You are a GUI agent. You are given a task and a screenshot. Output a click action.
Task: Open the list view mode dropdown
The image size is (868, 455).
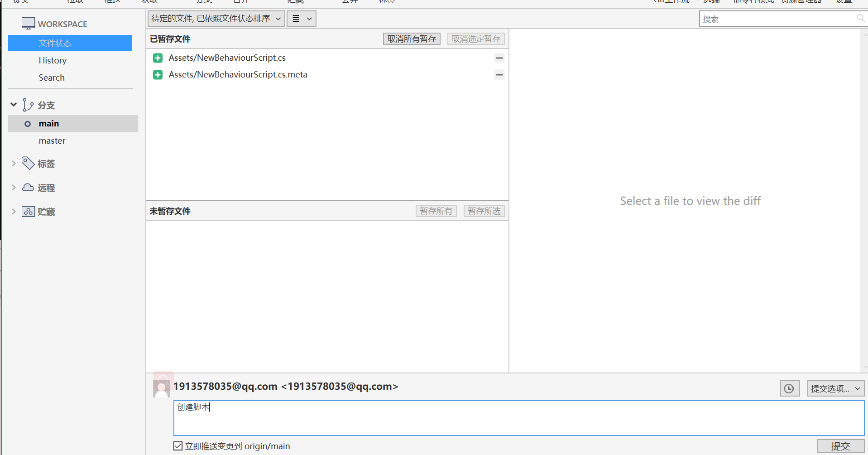[302, 19]
